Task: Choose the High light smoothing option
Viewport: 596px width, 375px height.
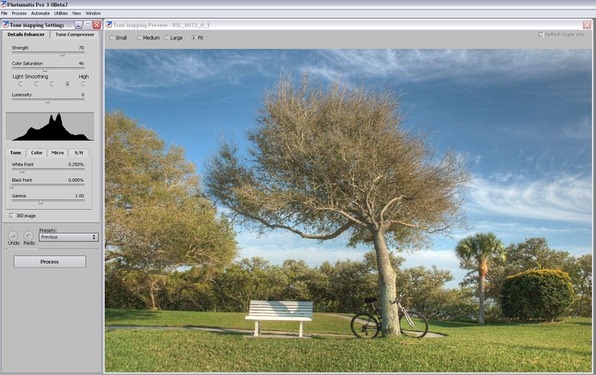Action: [83, 84]
